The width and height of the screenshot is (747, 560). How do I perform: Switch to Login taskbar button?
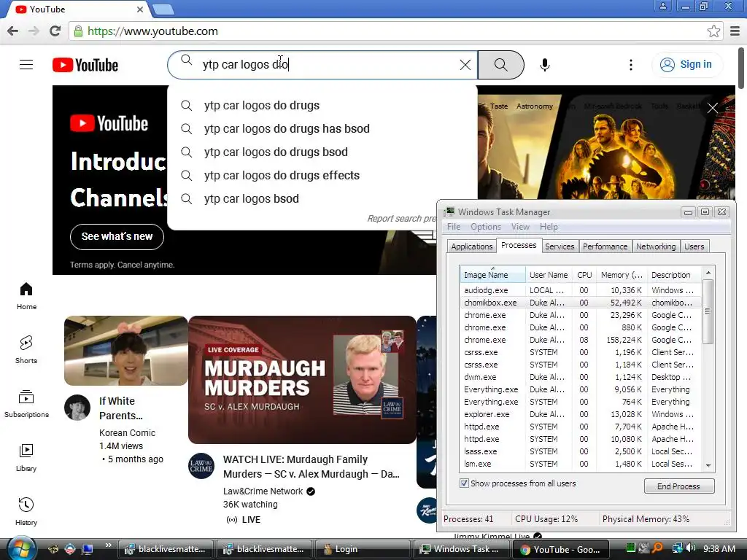363,549
